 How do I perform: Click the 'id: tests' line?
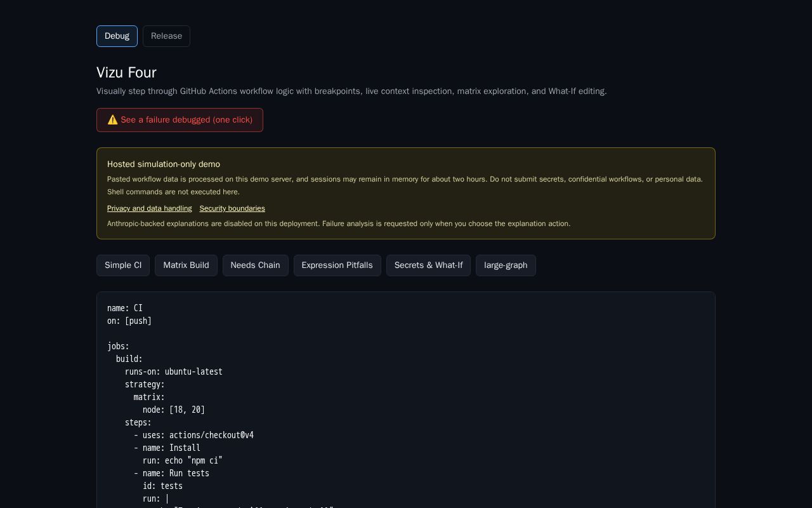[x=162, y=486]
